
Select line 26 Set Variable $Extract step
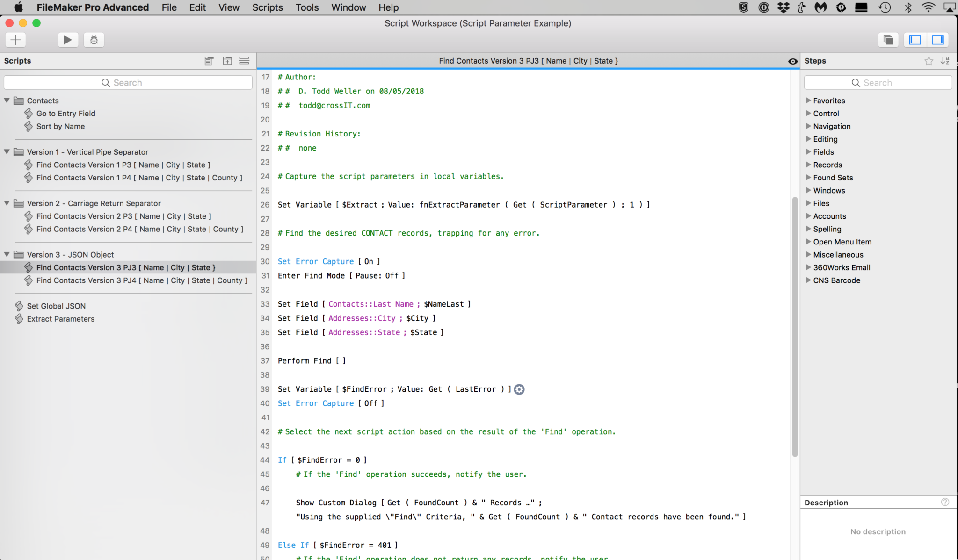[464, 205]
